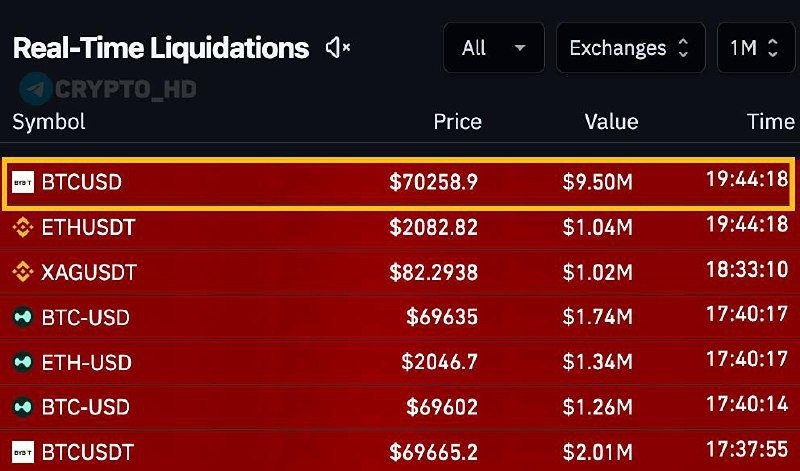Select the BTCUSDT $2.01M liquidation row
The image size is (800, 471).
pos(400,451)
